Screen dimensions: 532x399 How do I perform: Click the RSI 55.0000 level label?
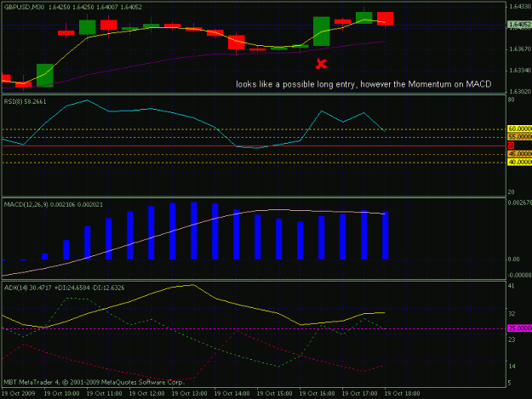coord(519,137)
